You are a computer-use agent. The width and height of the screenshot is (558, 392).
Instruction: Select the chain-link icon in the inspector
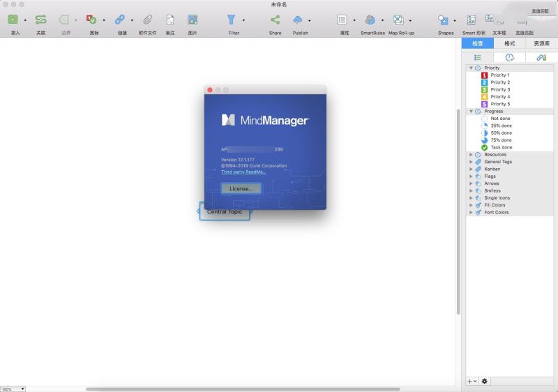(541, 58)
